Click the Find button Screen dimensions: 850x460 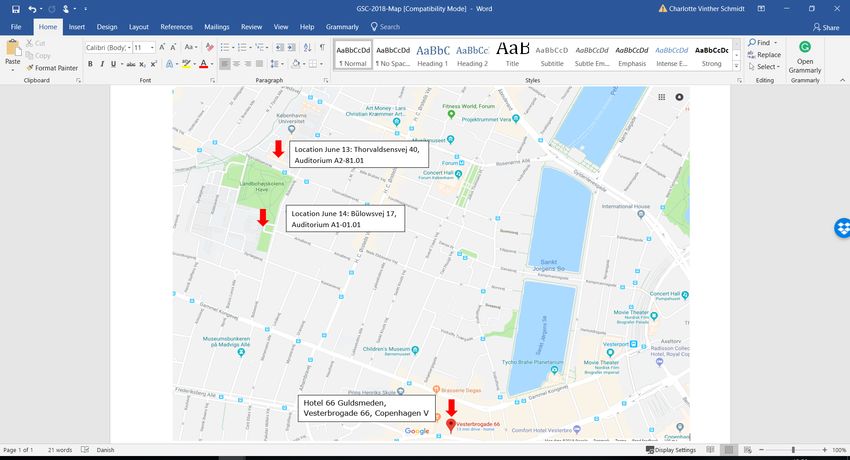[763, 42]
